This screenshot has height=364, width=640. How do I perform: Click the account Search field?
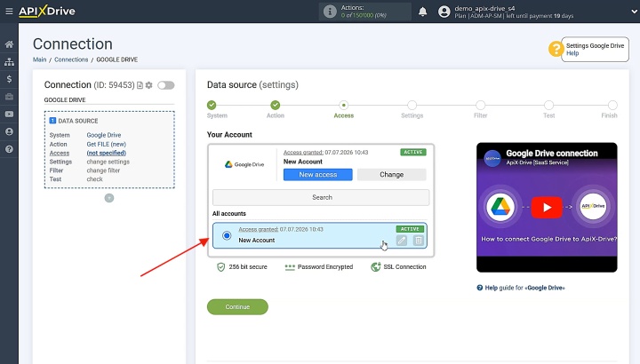tap(321, 197)
